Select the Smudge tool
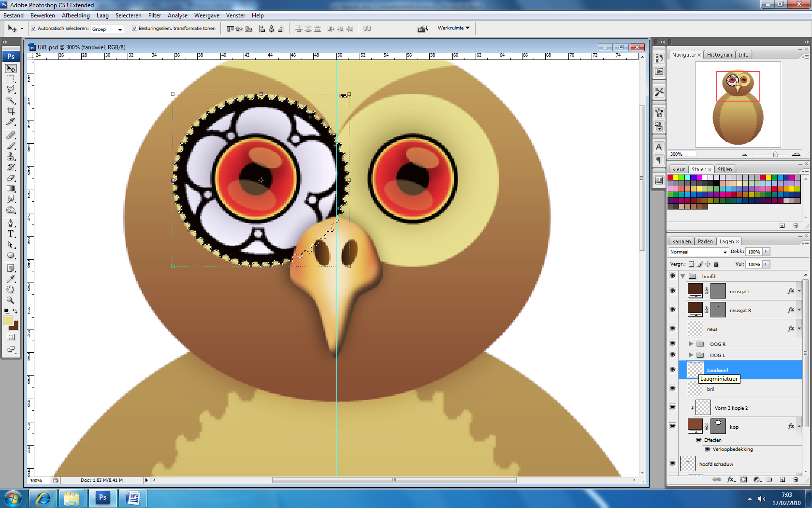Screen dimensions: 812x508 point(11,199)
